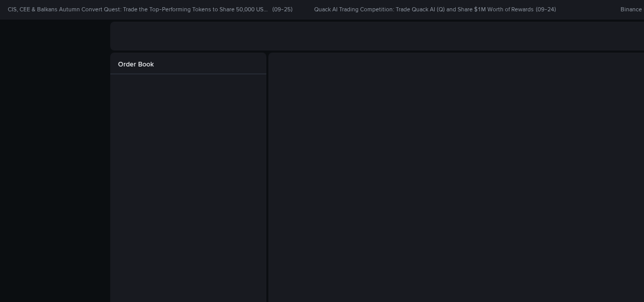Click the Order Book title text
644x302 pixels.
pos(136,64)
